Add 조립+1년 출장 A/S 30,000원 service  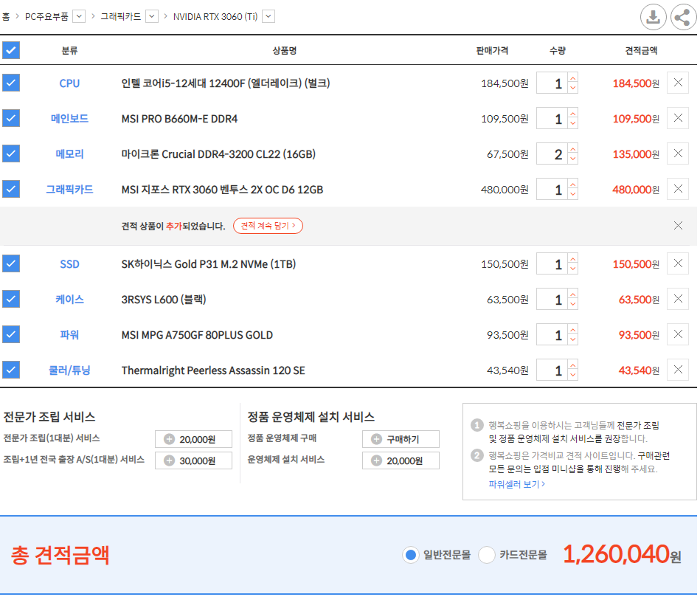193,460
